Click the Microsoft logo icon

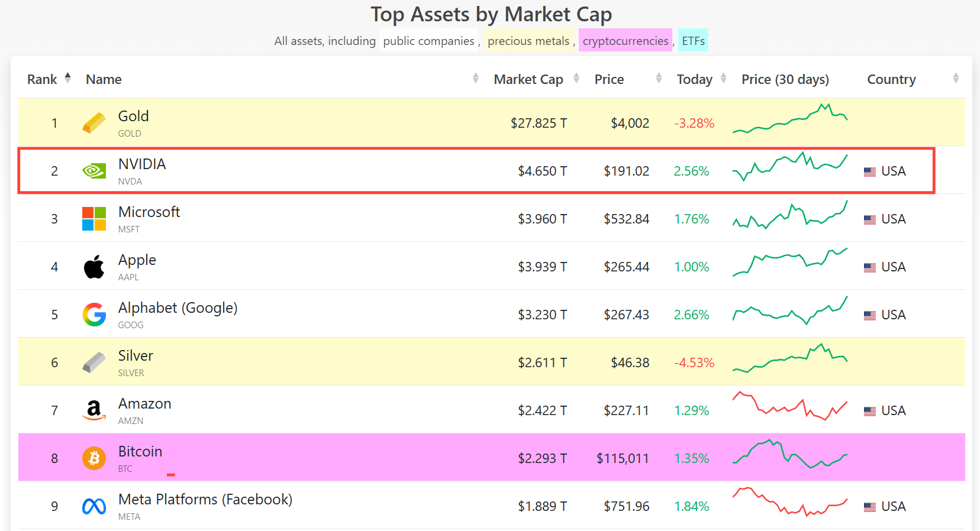[x=94, y=219]
